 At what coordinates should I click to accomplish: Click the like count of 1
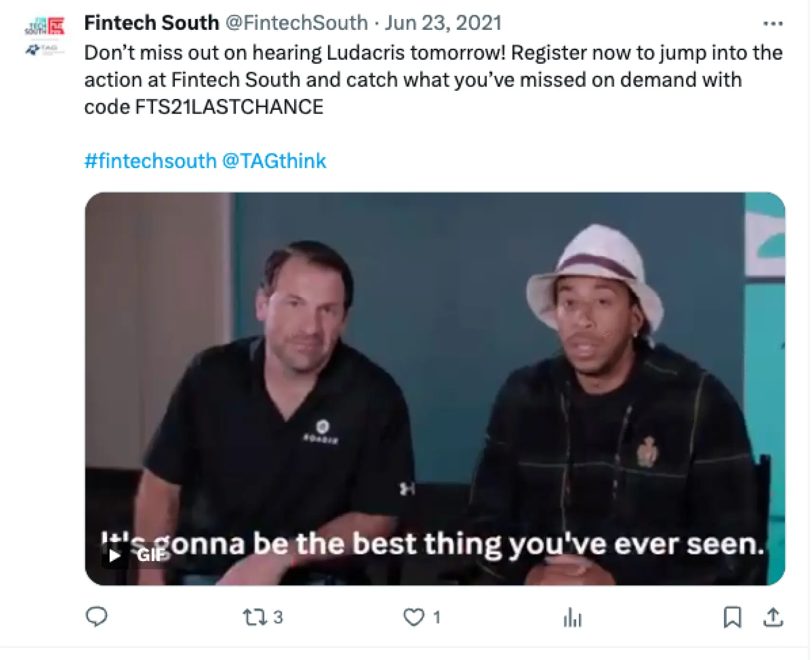point(437,617)
